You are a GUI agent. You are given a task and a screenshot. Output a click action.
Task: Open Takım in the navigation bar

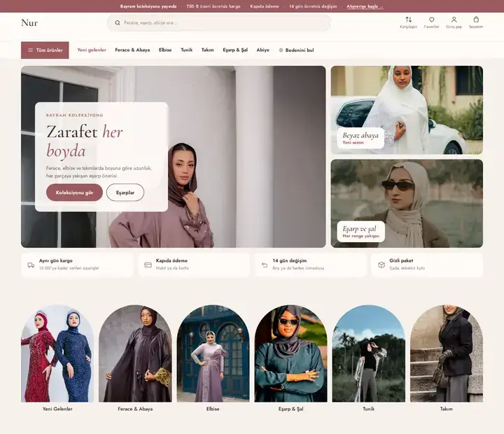coord(208,50)
